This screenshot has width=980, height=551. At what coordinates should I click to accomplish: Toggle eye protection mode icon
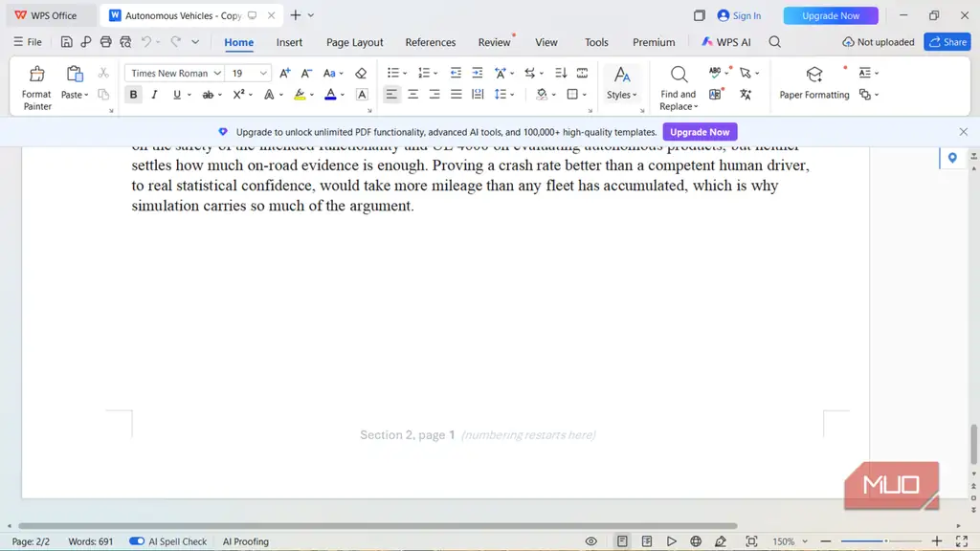(590, 541)
